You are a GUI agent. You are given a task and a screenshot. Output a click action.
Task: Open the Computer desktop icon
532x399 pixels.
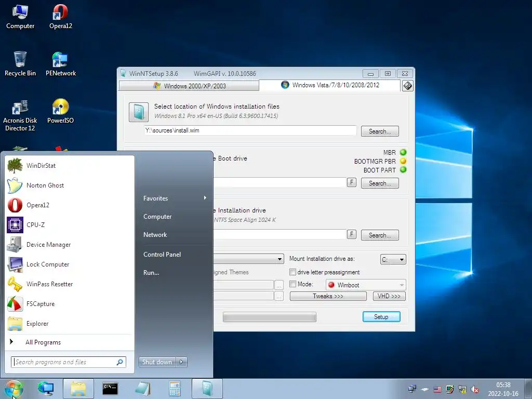click(x=20, y=17)
